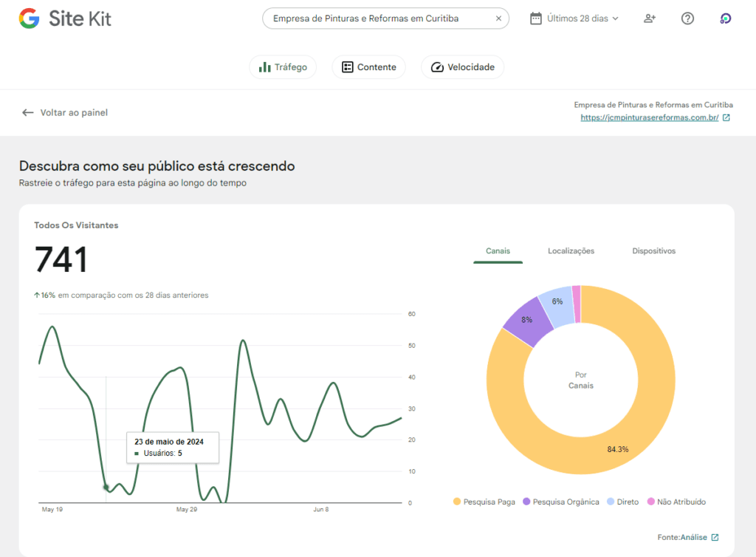This screenshot has width=756, height=557.
Task: Click the Google Site Kit logo
Action: click(x=65, y=18)
